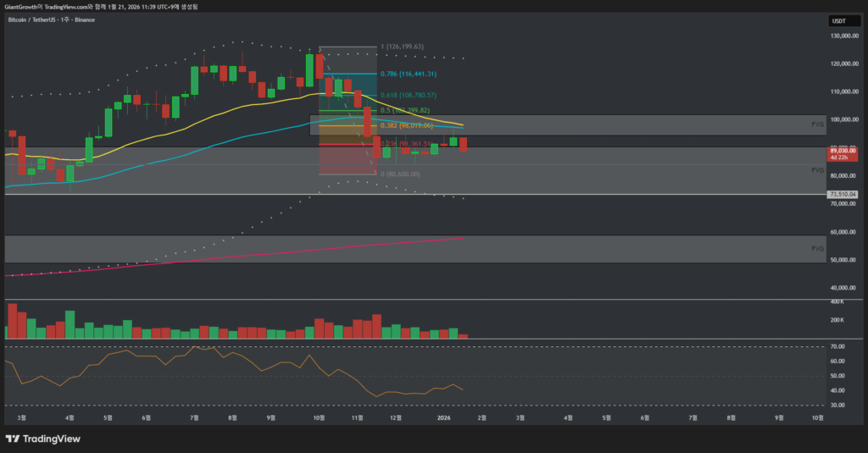Click the 73,510.04 horizontal line price label
This screenshot has height=453, width=868.
point(843,195)
